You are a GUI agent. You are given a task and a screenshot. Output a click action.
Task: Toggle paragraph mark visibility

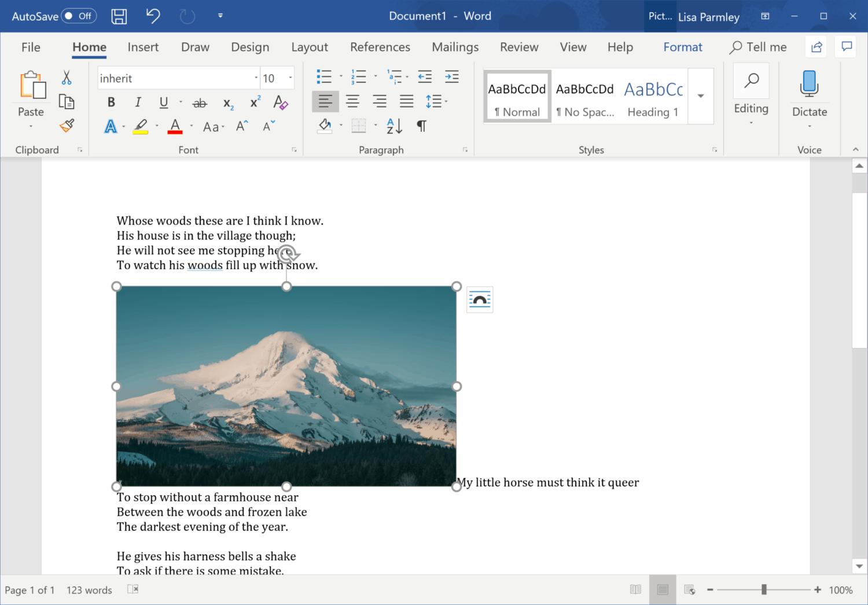tap(421, 126)
